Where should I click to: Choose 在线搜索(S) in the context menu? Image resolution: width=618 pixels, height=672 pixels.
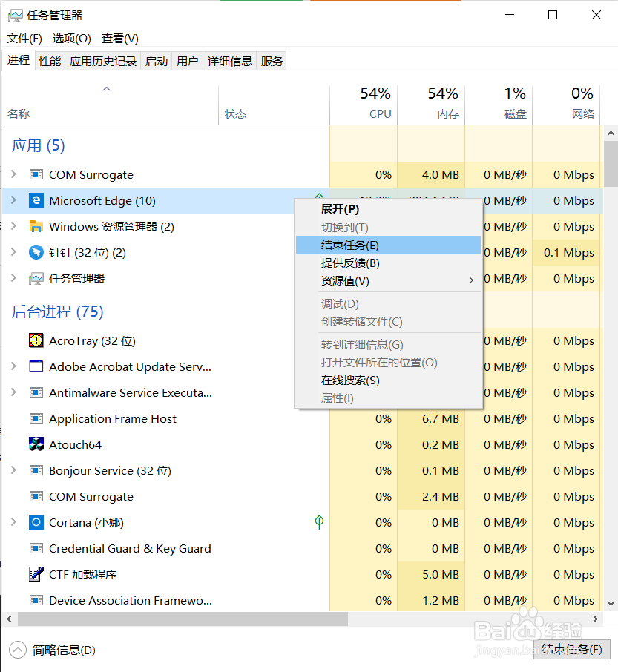[388, 381]
